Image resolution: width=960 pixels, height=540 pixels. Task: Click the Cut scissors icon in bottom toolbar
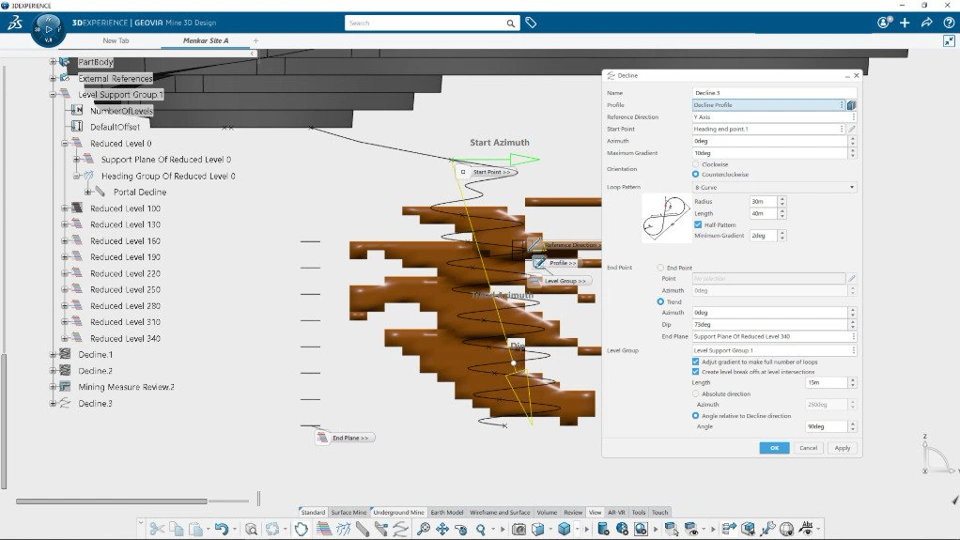pos(157,528)
